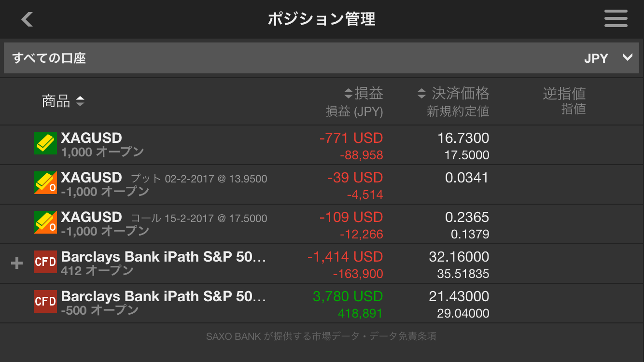Select the 3,780 USD profit value

tap(348, 296)
